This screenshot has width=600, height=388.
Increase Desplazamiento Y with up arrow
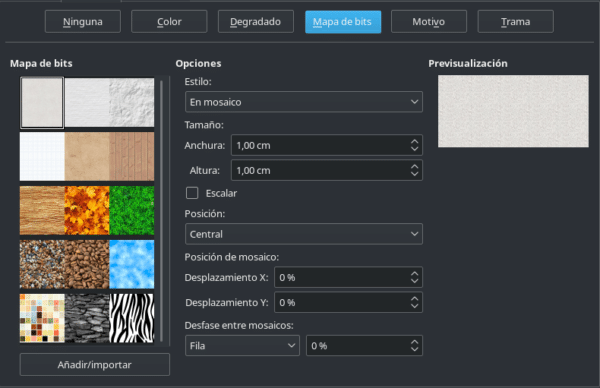click(x=414, y=298)
